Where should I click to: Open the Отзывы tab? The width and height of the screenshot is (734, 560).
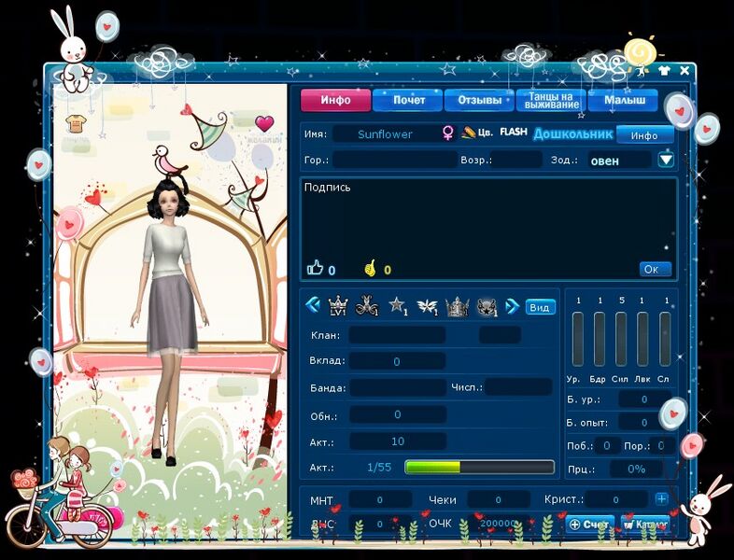coord(480,100)
